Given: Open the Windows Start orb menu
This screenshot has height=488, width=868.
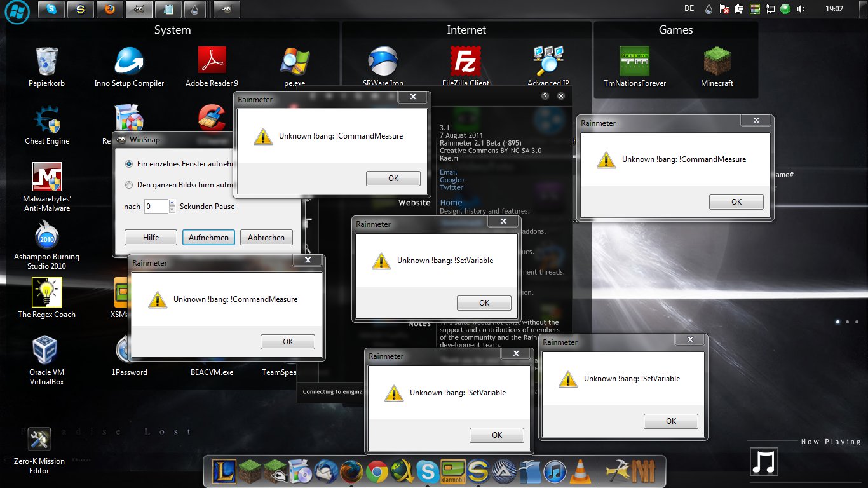Looking at the screenshot, I should point(17,11).
